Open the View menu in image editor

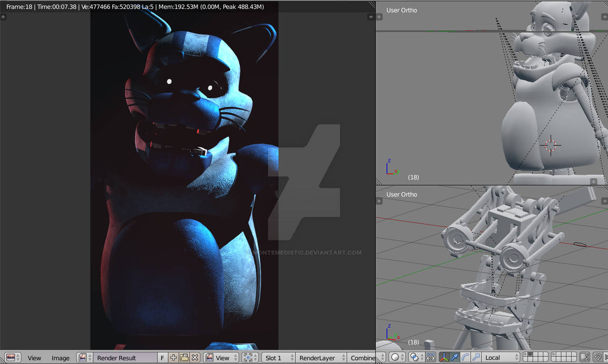[x=34, y=358]
